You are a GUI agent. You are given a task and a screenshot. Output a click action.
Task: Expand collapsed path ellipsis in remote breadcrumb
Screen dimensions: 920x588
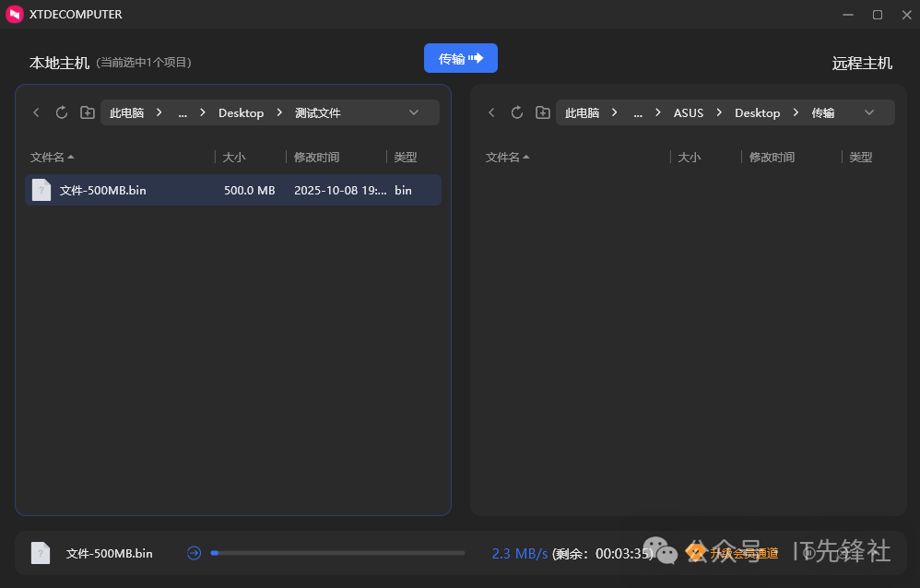tap(638, 112)
